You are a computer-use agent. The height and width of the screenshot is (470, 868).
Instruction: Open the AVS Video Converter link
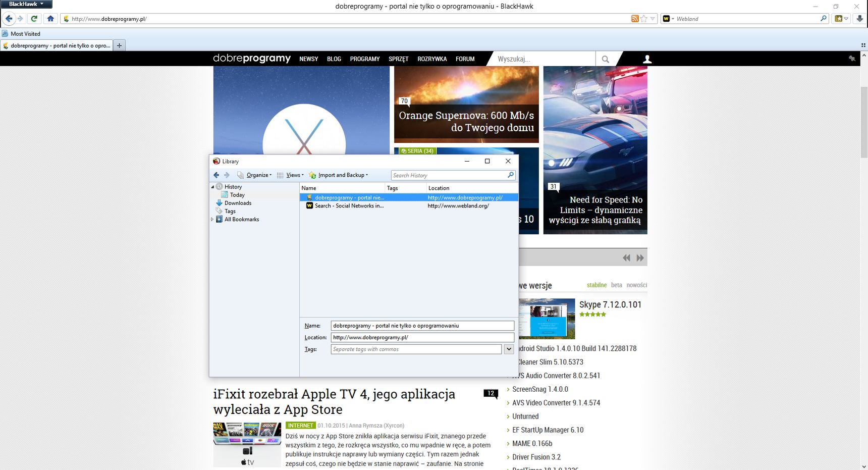[x=556, y=403]
